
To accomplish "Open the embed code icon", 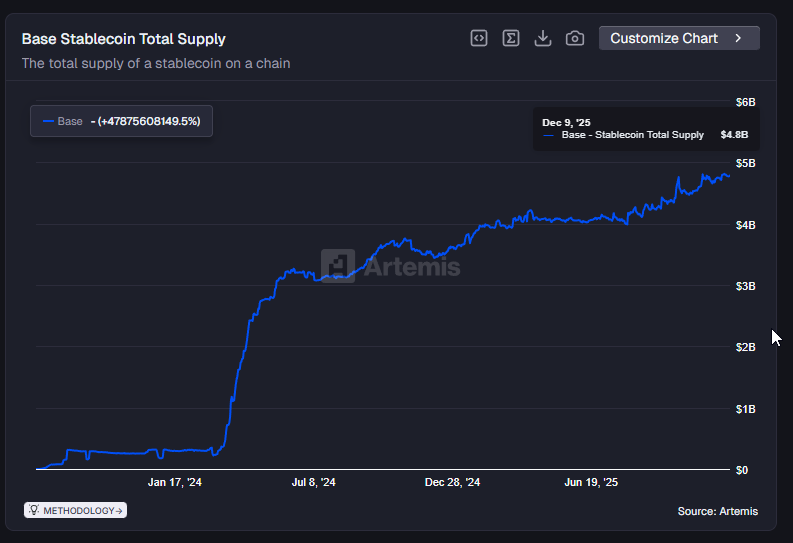I will click(478, 38).
